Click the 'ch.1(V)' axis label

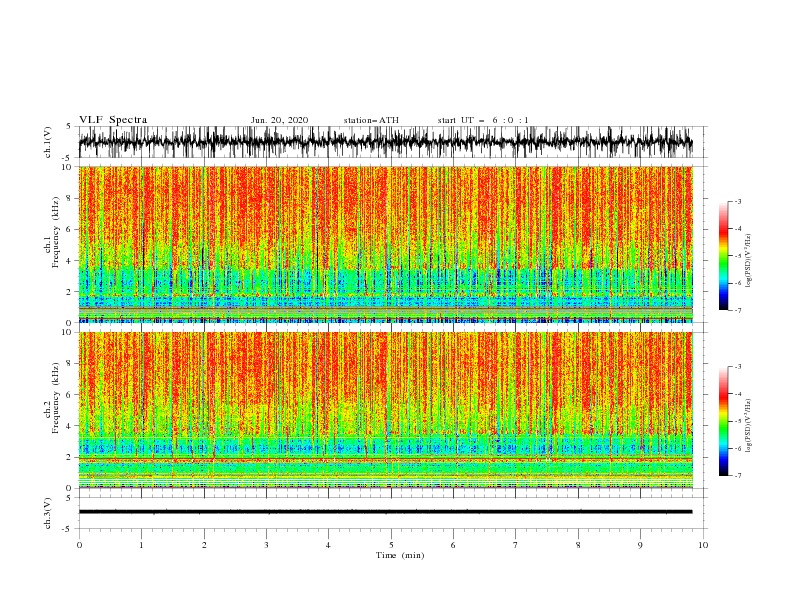point(48,142)
